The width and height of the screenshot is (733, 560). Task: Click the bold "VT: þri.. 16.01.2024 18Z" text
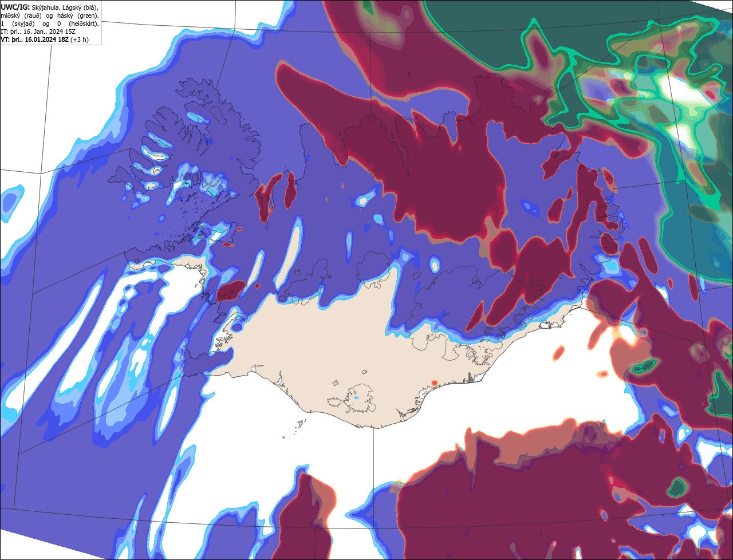(34, 40)
